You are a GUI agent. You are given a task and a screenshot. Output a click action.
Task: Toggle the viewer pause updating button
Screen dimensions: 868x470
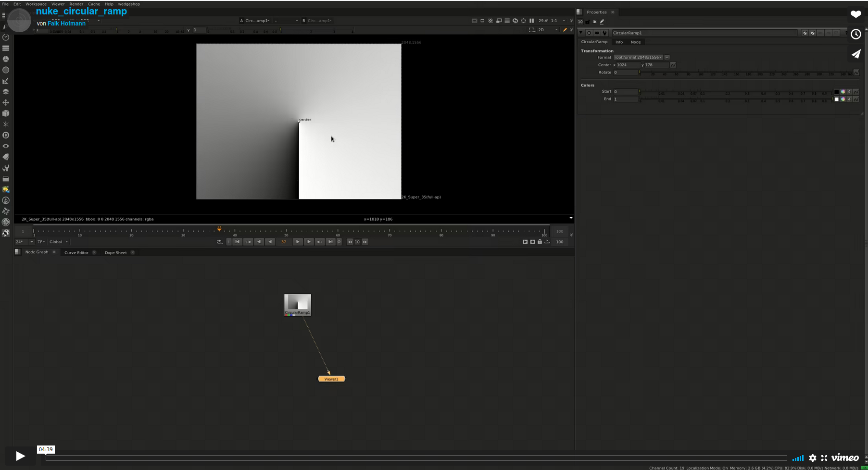click(x=531, y=21)
